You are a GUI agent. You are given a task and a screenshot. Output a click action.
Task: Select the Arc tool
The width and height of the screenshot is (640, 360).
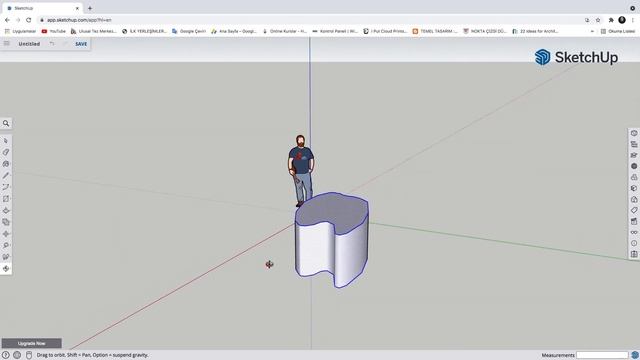6,187
